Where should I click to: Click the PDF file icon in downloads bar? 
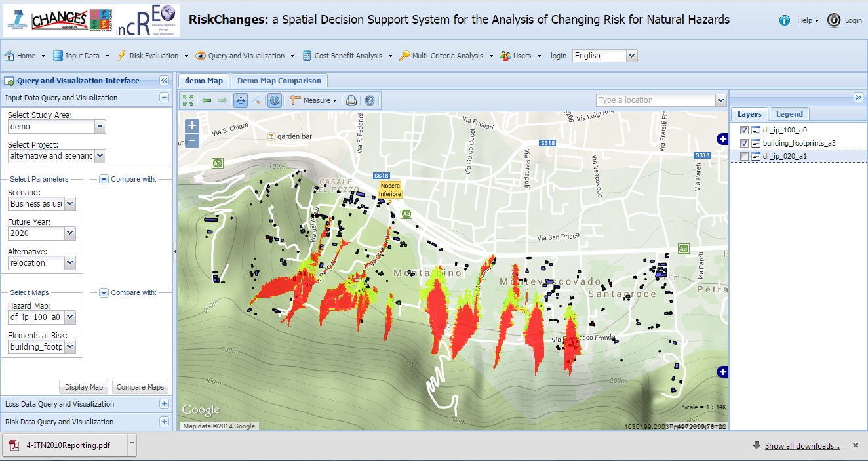click(14, 445)
